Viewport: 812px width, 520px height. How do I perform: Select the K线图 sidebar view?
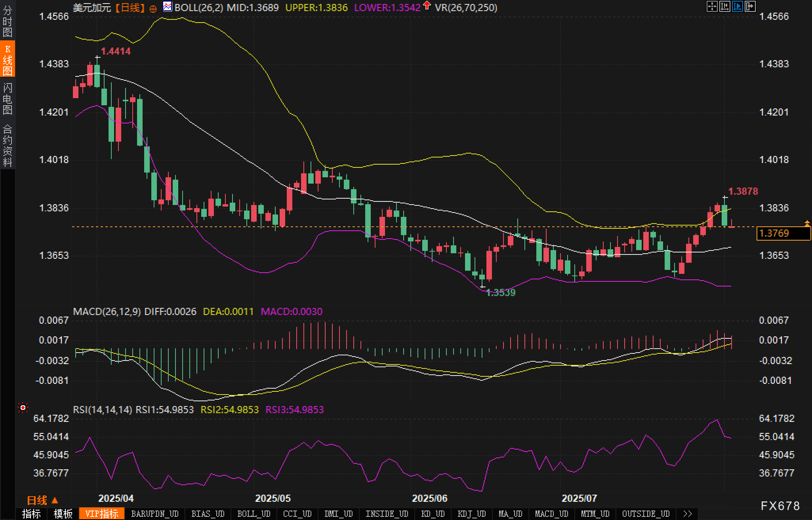[x=8, y=59]
